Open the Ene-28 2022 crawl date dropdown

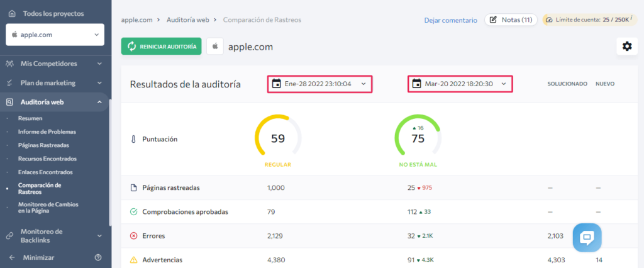pyautogui.click(x=320, y=84)
